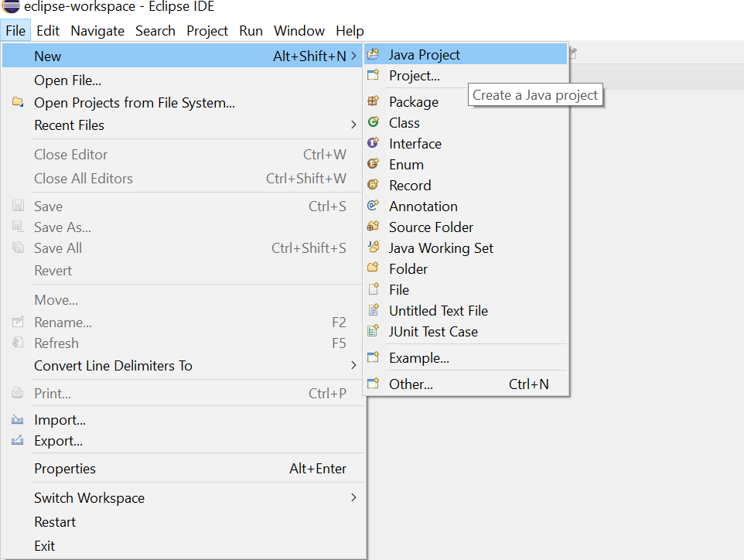744x560 pixels.
Task: Click the Example... wizard icon
Action: point(374,357)
